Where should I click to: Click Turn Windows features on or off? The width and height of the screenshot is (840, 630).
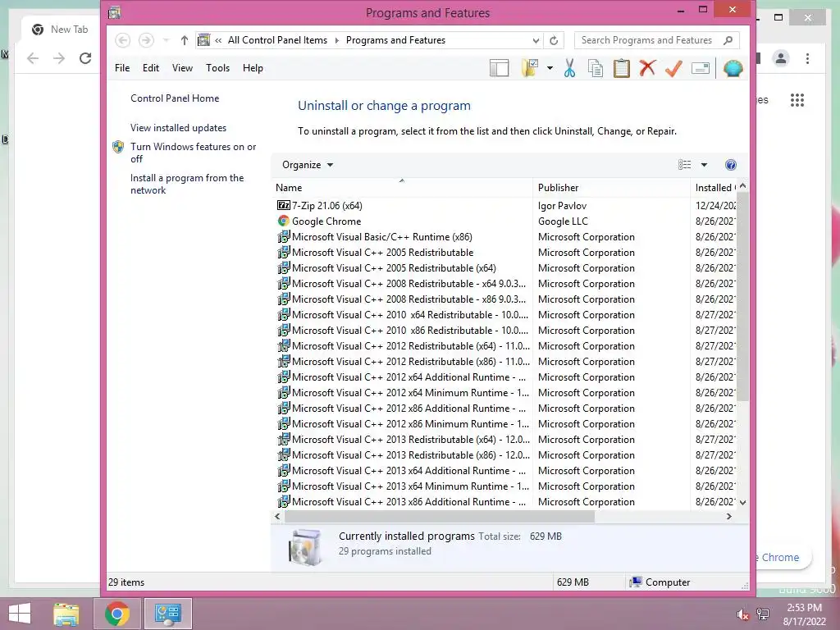[x=193, y=153]
